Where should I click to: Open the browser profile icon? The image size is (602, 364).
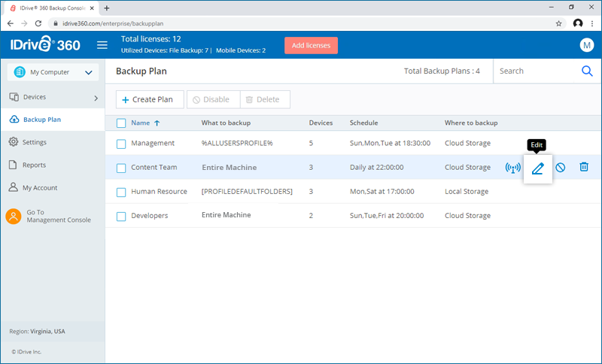click(578, 23)
